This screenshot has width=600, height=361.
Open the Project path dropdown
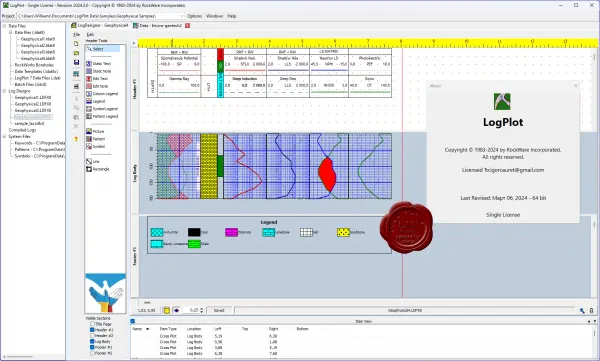181,16
